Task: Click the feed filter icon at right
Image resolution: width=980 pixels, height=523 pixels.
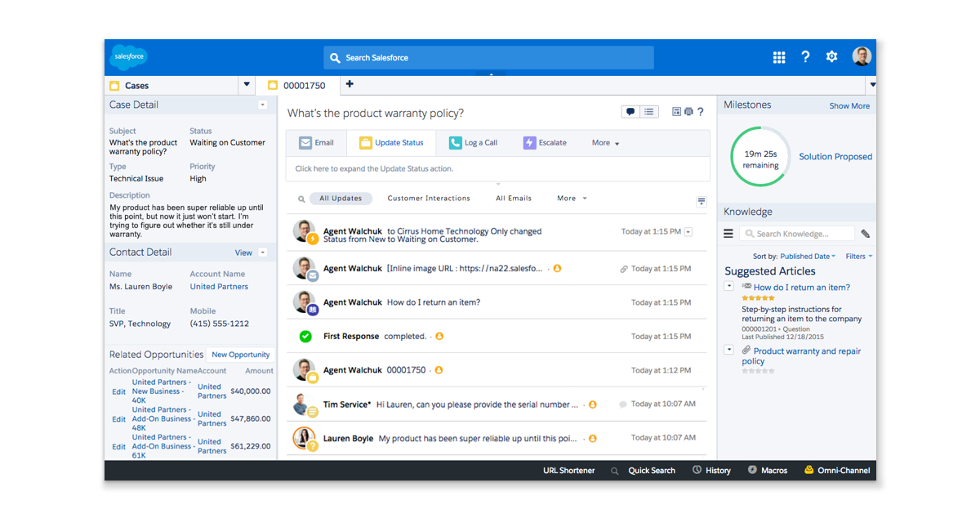Action: pos(701,201)
